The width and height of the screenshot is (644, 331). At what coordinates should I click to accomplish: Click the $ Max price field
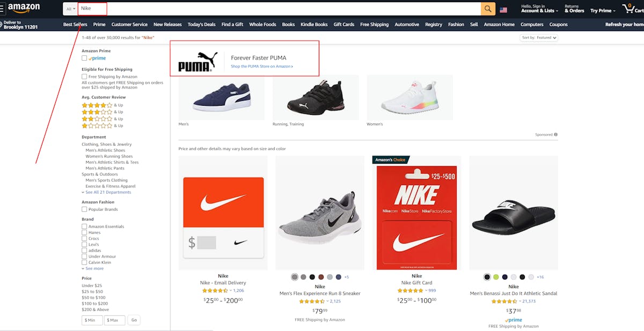coord(115,320)
